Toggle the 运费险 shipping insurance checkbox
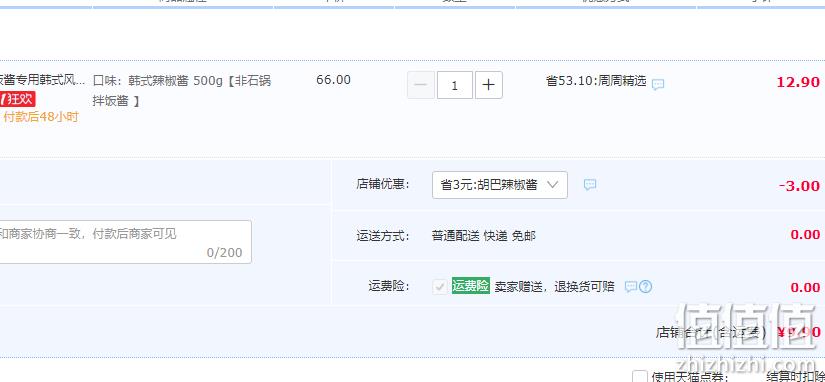825x382 pixels. (x=440, y=287)
